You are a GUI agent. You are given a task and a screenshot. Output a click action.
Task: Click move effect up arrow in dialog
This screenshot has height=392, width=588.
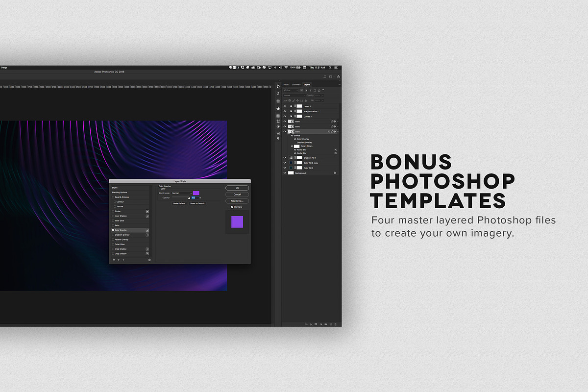coord(119,260)
